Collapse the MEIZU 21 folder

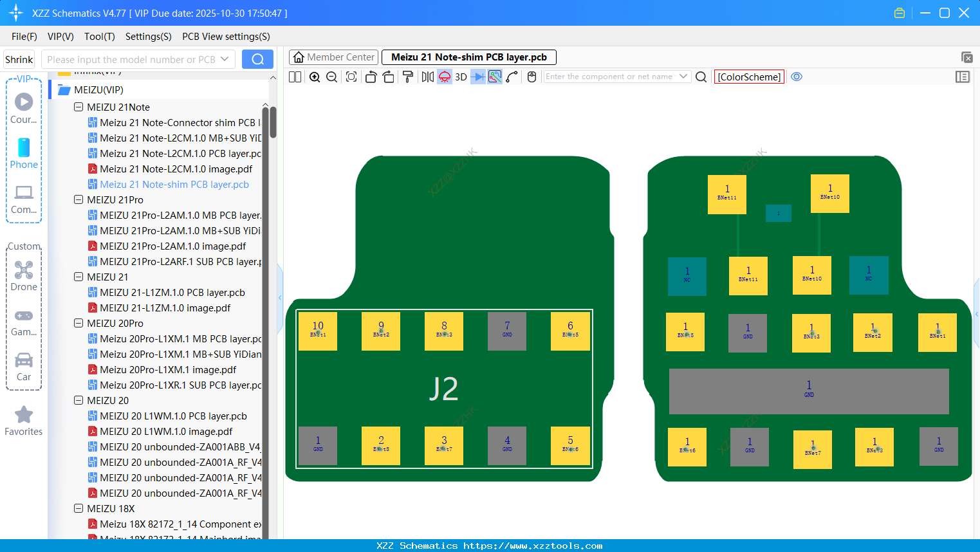click(x=79, y=277)
